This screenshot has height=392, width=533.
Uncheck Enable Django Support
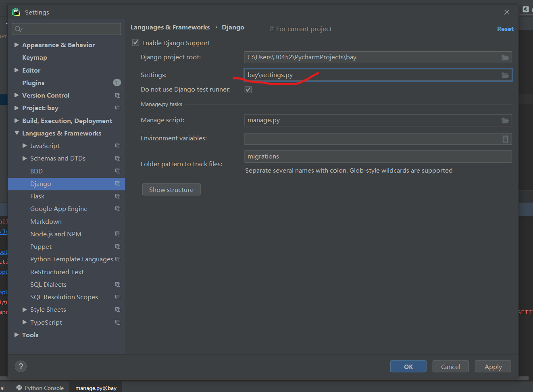coord(135,42)
